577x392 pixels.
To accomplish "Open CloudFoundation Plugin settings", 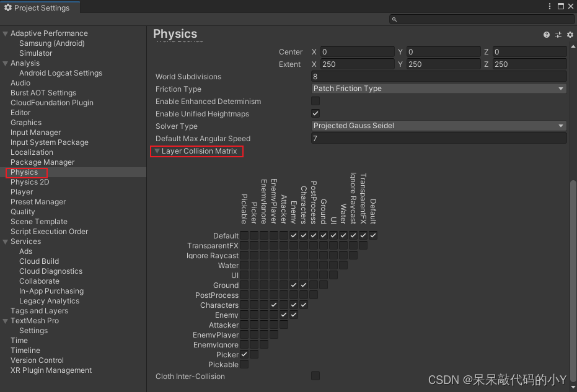I will tap(52, 103).
